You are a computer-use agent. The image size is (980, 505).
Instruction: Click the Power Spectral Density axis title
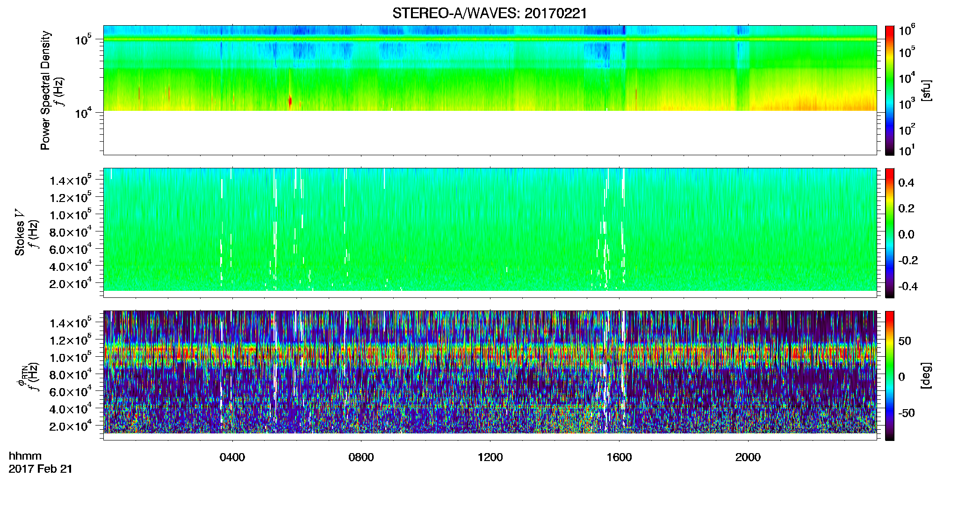45,90
